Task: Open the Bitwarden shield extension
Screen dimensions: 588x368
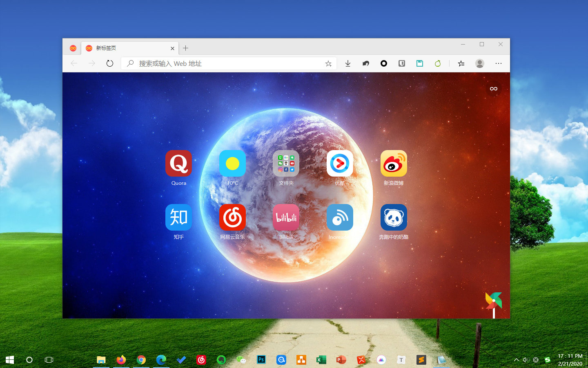Action: pos(402,63)
